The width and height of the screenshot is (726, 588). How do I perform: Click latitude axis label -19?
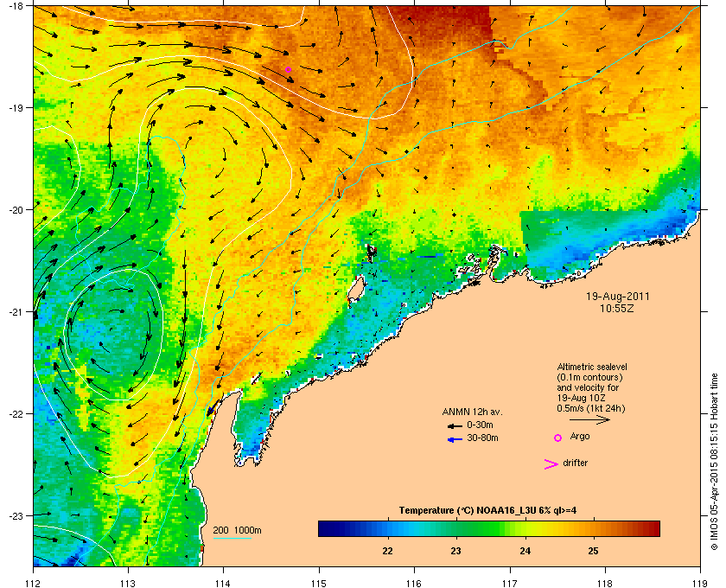(x=16, y=108)
